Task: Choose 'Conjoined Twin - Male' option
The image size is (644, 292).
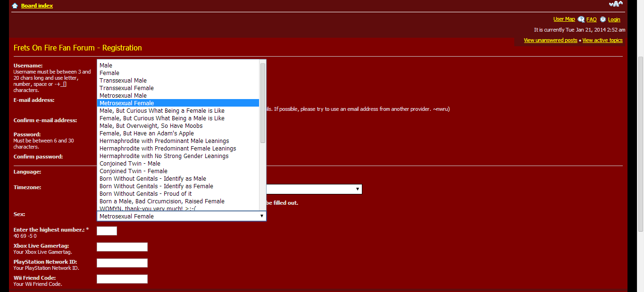Action: [x=178, y=164]
